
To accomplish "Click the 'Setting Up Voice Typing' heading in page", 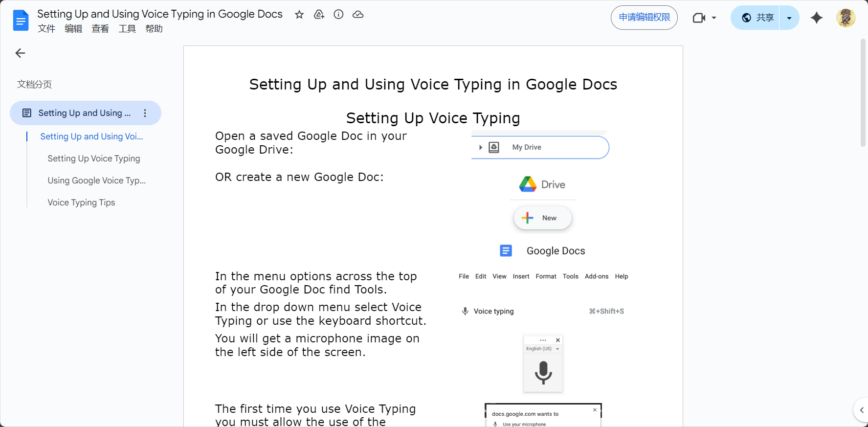I will (433, 118).
